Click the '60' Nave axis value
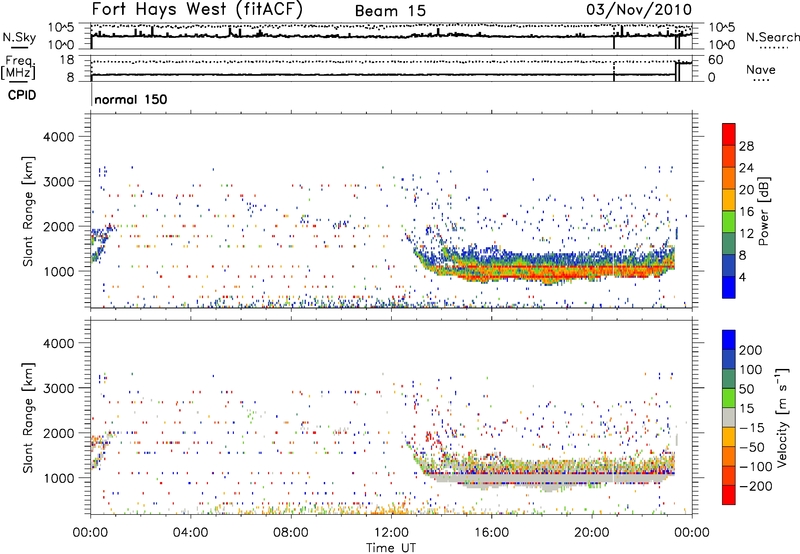 [x=716, y=60]
